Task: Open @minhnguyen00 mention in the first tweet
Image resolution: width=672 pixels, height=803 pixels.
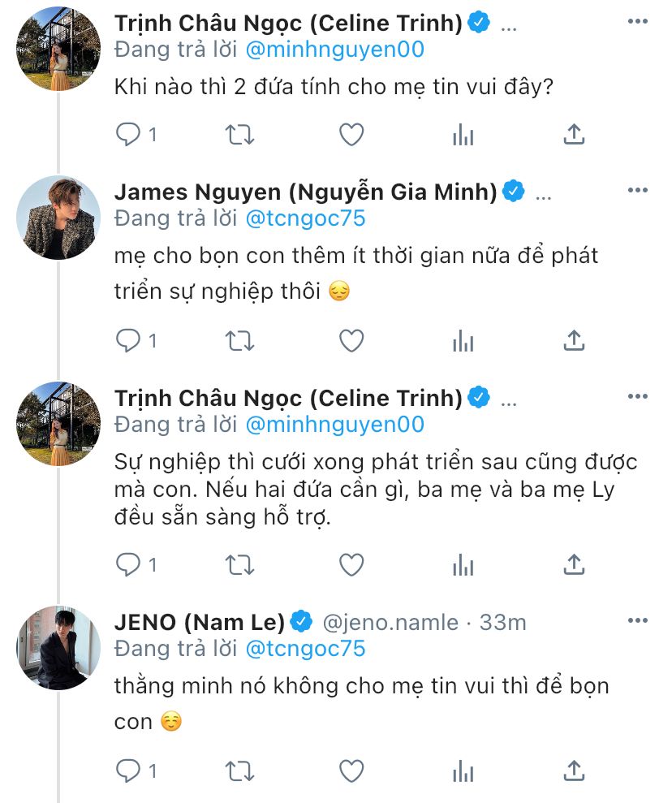Action: click(x=335, y=50)
